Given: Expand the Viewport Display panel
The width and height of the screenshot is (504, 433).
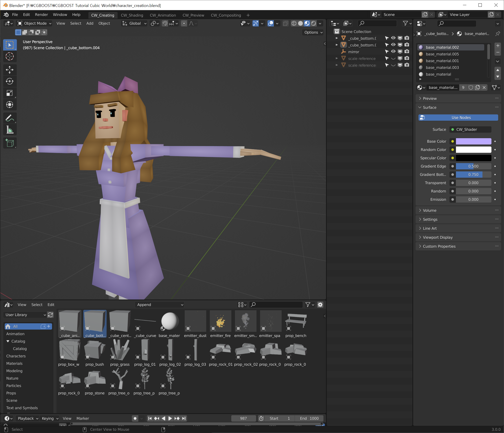Looking at the screenshot, I should click(x=437, y=237).
